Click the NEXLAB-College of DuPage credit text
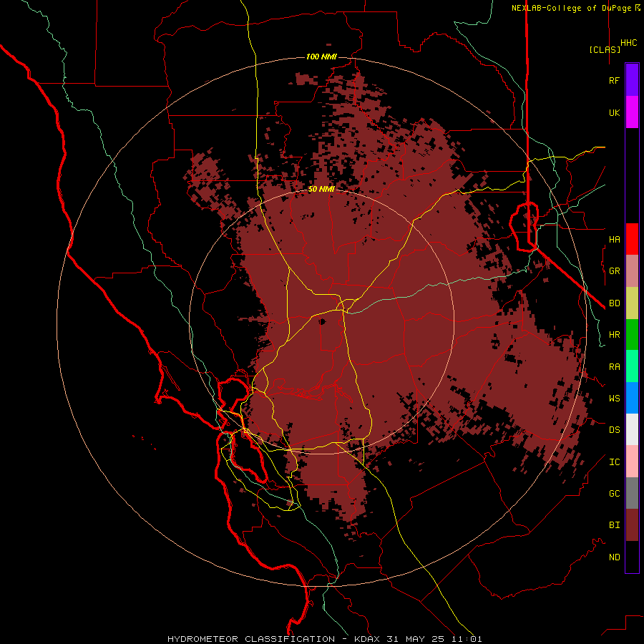Image resolution: width=644 pixels, height=644 pixels. [575, 8]
